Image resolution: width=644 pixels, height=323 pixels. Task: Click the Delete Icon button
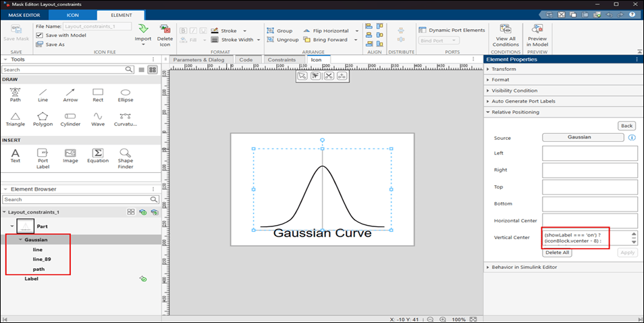[165, 34]
